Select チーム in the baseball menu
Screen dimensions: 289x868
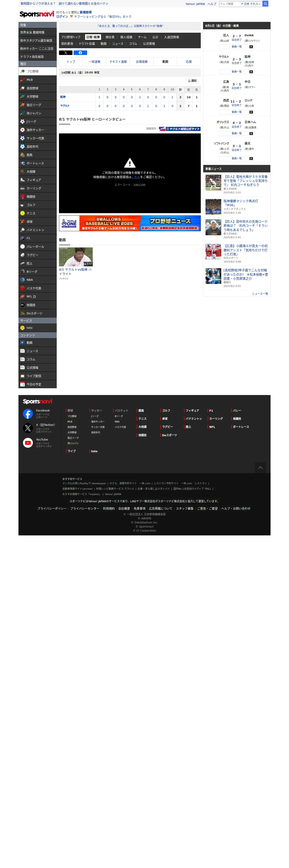[142, 37]
